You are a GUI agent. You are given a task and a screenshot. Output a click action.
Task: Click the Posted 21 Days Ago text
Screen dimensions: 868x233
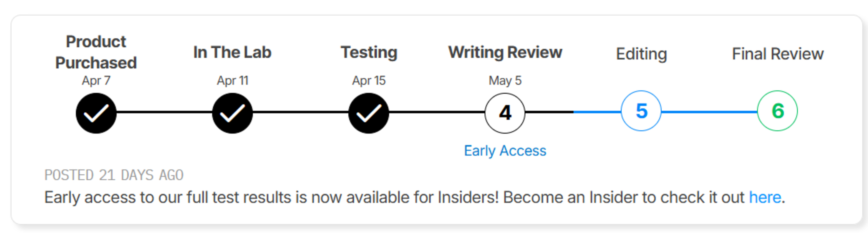click(x=114, y=175)
